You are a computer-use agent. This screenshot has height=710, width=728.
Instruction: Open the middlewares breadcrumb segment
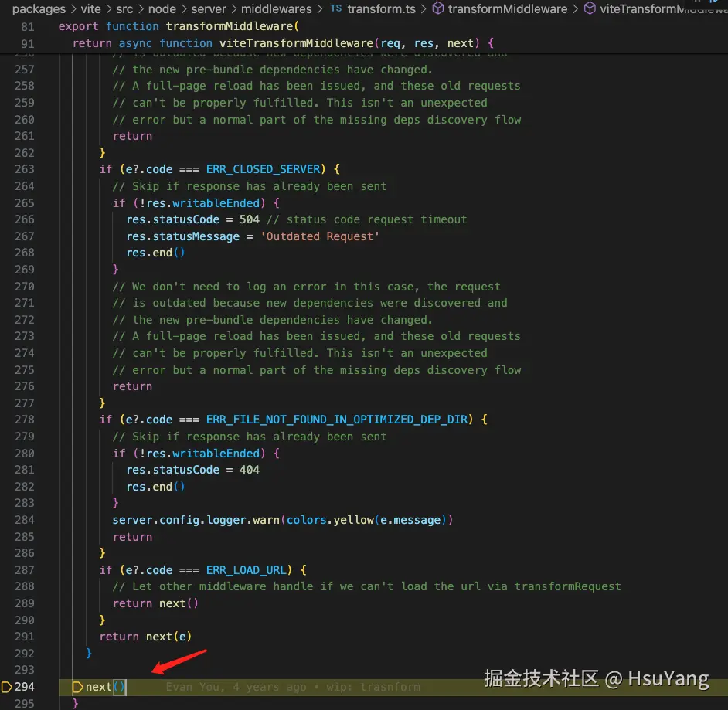click(276, 8)
